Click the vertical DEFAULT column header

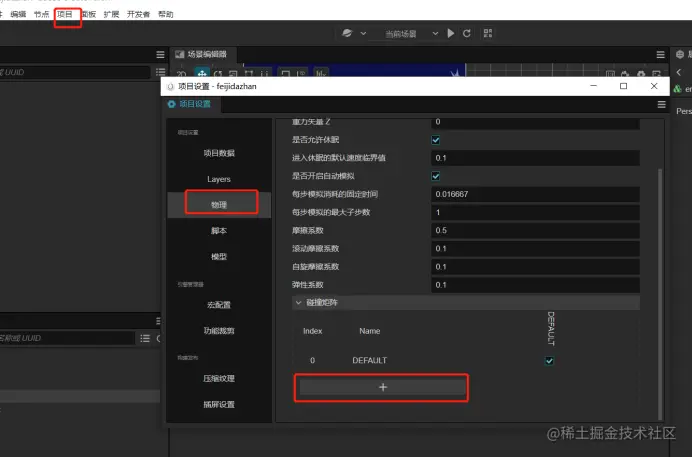[x=551, y=328]
